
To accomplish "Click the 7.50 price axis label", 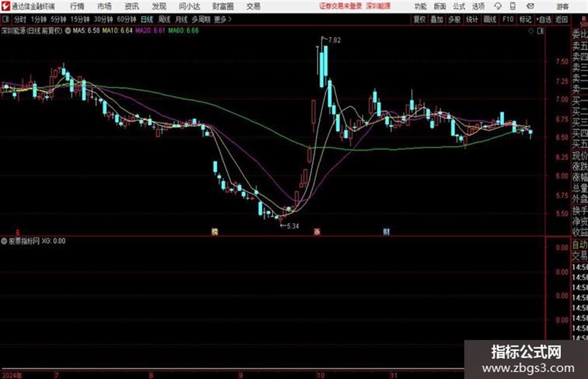I will click(x=562, y=62).
